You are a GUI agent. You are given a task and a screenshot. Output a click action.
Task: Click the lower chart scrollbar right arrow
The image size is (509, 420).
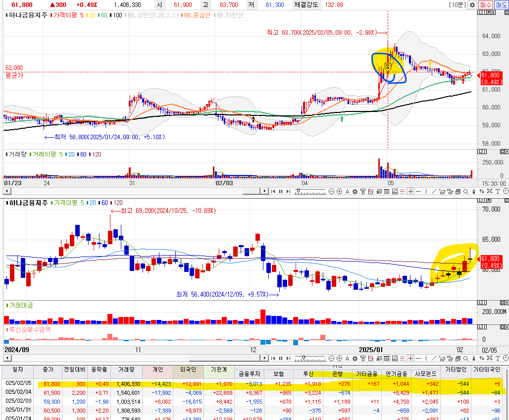click(x=264, y=358)
